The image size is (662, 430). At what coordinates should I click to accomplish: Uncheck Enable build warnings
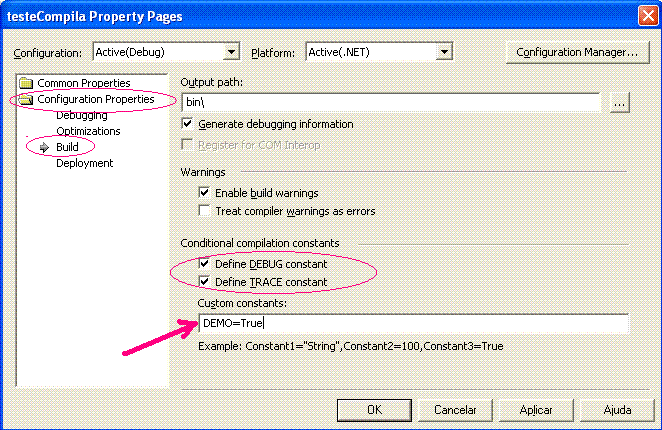click(204, 193)
